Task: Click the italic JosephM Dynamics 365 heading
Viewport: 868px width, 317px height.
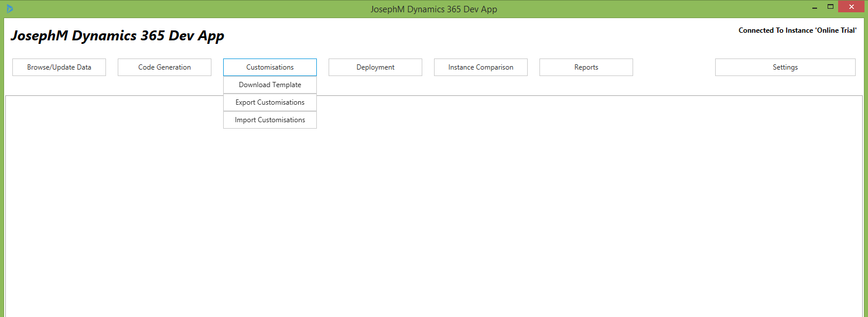Action: click(117, 36)
